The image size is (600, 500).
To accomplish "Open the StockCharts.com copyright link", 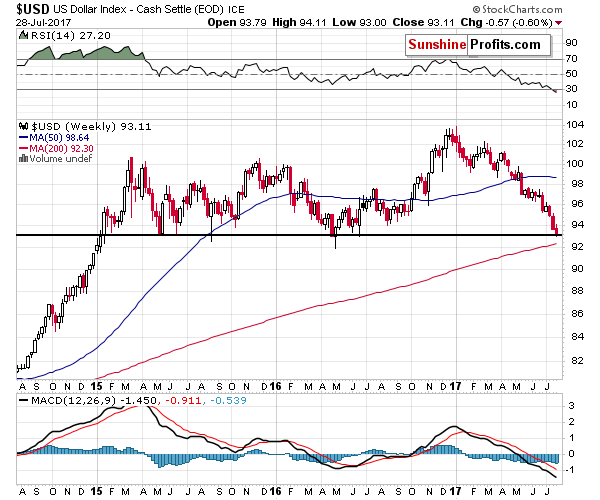I will (x=517, y=9).
